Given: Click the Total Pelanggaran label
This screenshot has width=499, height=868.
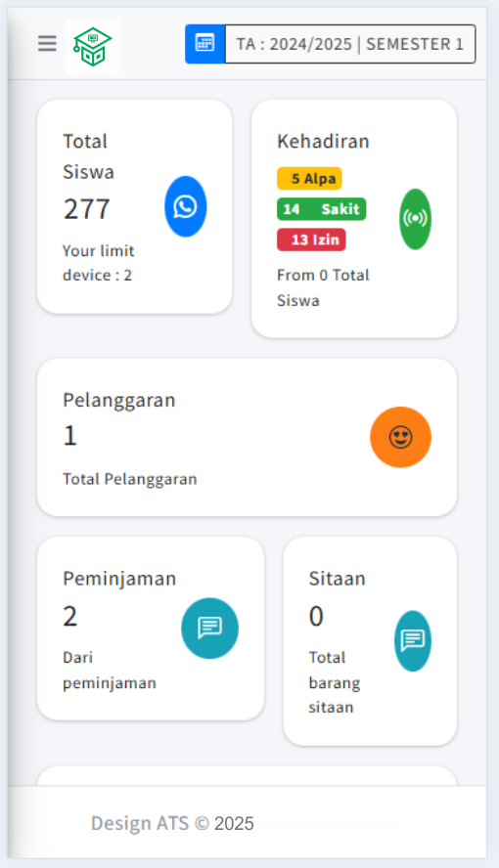Looking at the screenshot, I should pyautogui.click(x=129, y=479).
